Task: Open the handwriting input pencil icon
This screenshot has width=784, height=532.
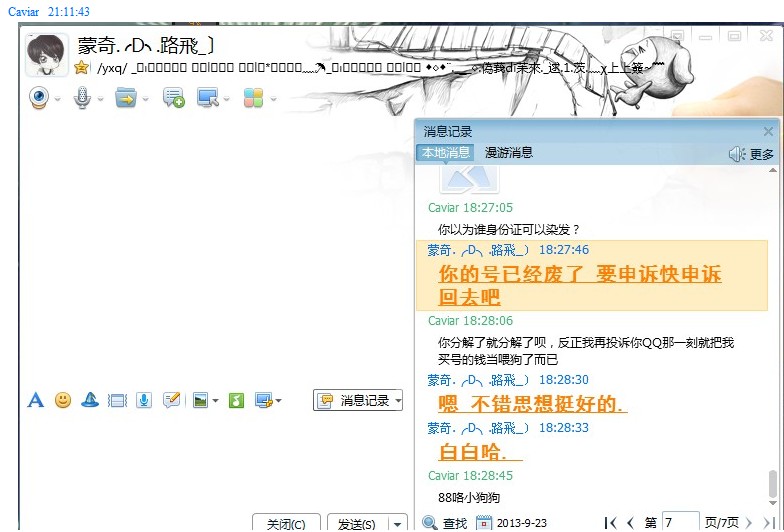Action: pos(172,400)
